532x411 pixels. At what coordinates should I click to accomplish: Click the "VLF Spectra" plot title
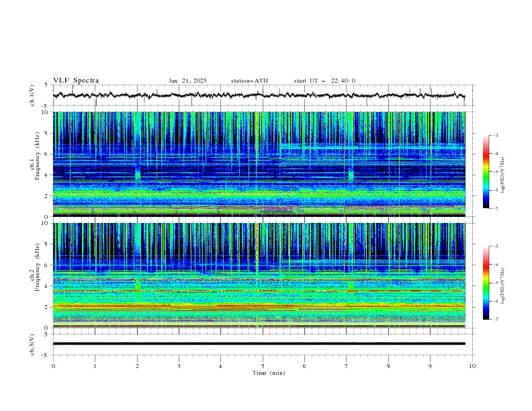(x=76, y=81)
